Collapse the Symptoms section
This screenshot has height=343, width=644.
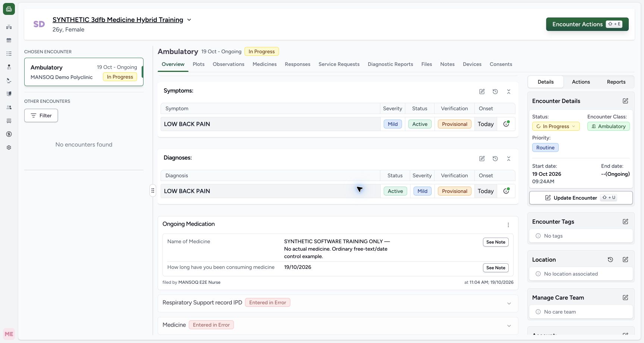(509, 92)
